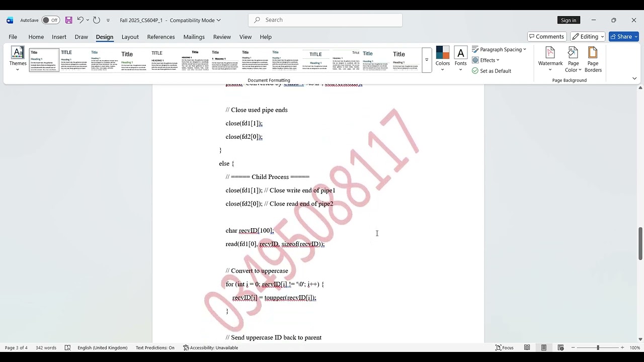Click the '// Convert to uppercase' comment line
Screen dimensions: 644x362
click(257, 270)
